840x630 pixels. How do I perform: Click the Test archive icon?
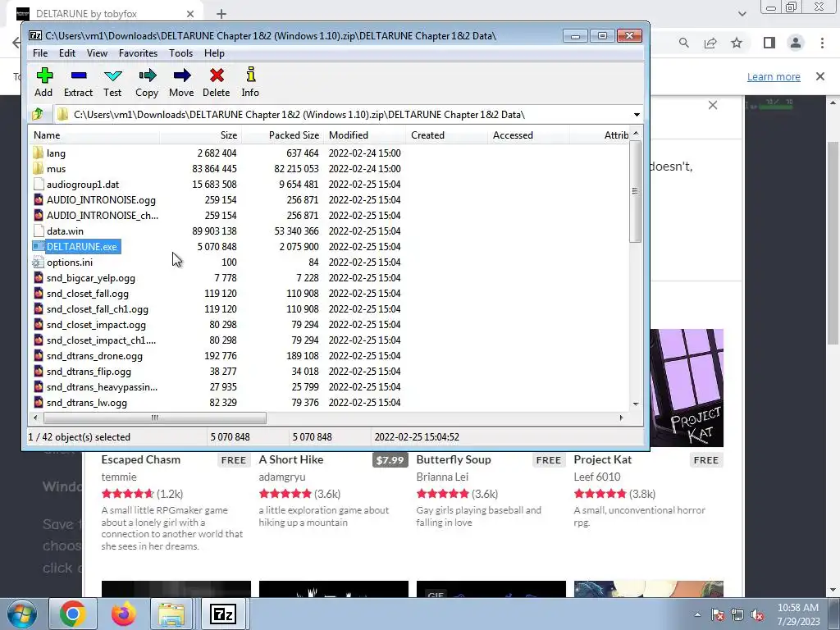point(112,75)
